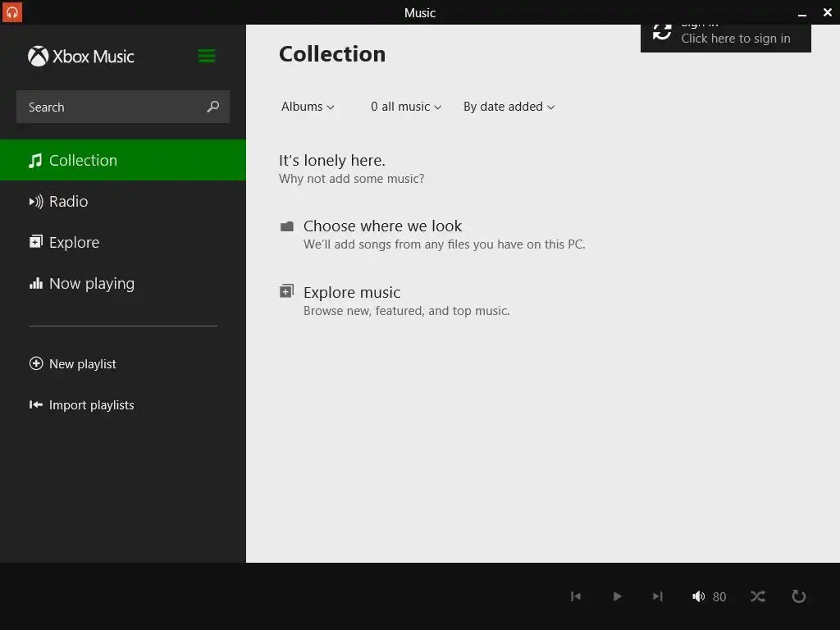Viewport: 840px width, 630px height.
Task: Toggle shuffle playback
Action: [x=757, y=596]
